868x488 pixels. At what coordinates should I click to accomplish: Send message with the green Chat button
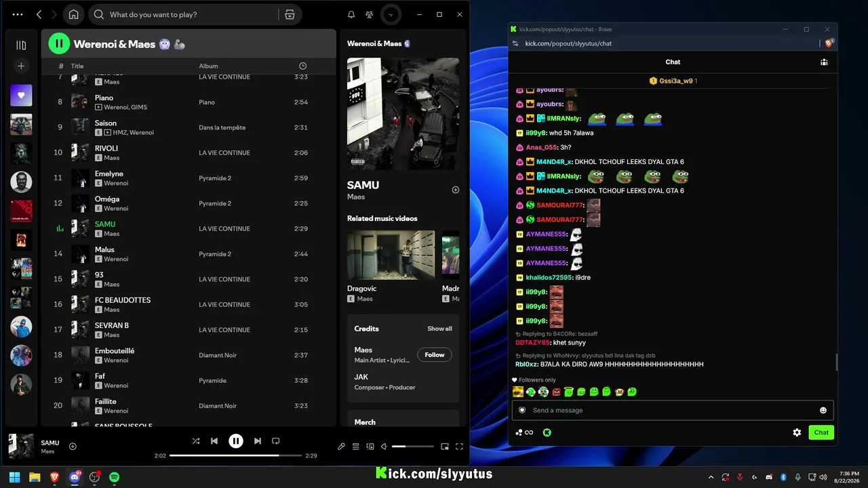821,432
